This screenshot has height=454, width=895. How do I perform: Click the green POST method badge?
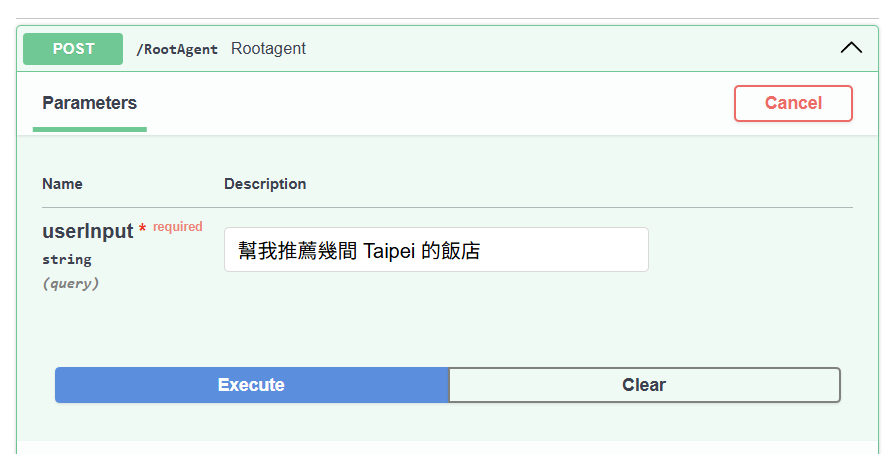tap(73, 48)
